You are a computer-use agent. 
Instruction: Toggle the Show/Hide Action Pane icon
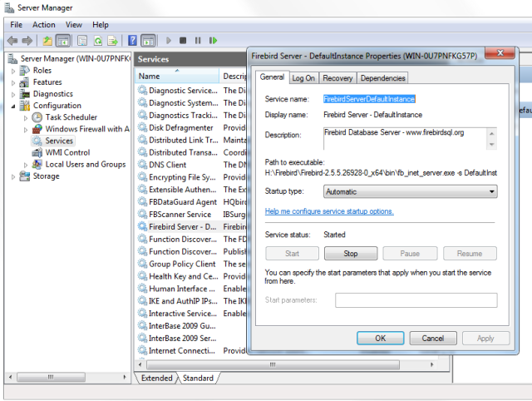[148, 41]
